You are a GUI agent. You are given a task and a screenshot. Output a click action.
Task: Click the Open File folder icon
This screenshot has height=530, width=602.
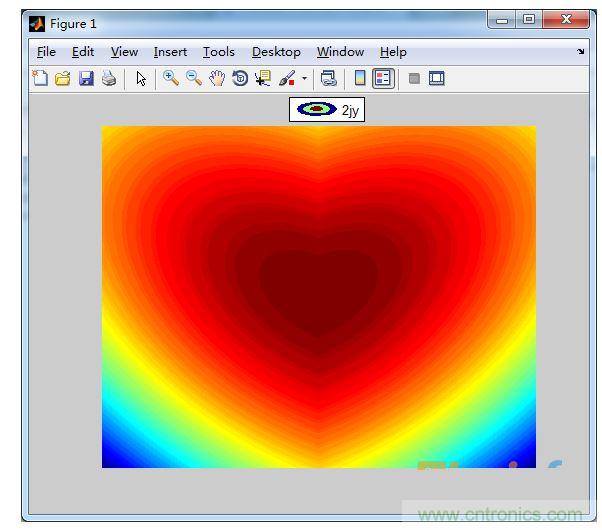[62, 78]
